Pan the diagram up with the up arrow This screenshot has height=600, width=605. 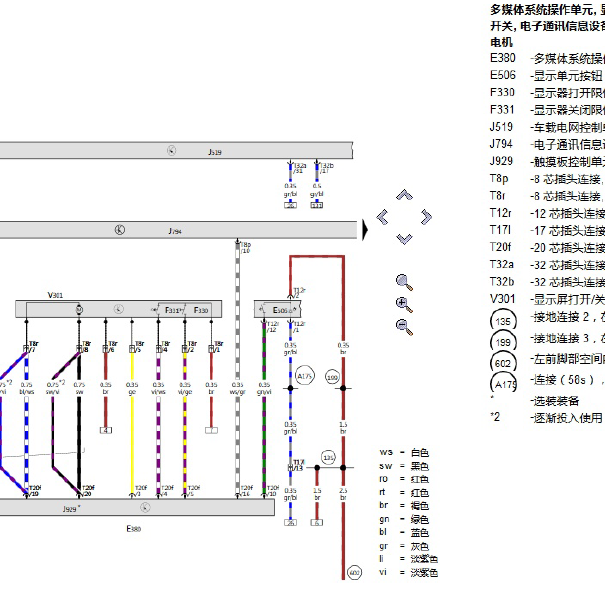(404, 194)
